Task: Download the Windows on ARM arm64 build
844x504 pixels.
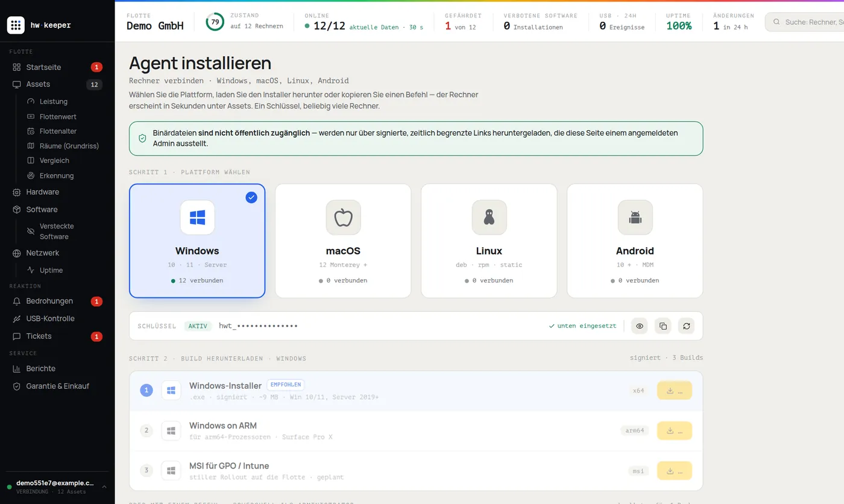Action: click(x=675, y=430)
